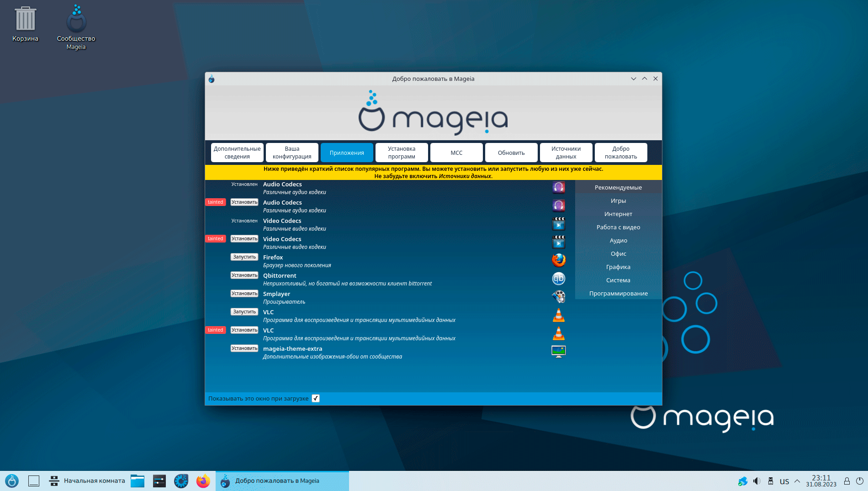
Task: Open the Сообщество Mageia desktop icon
Action: [x=76, y=27]
